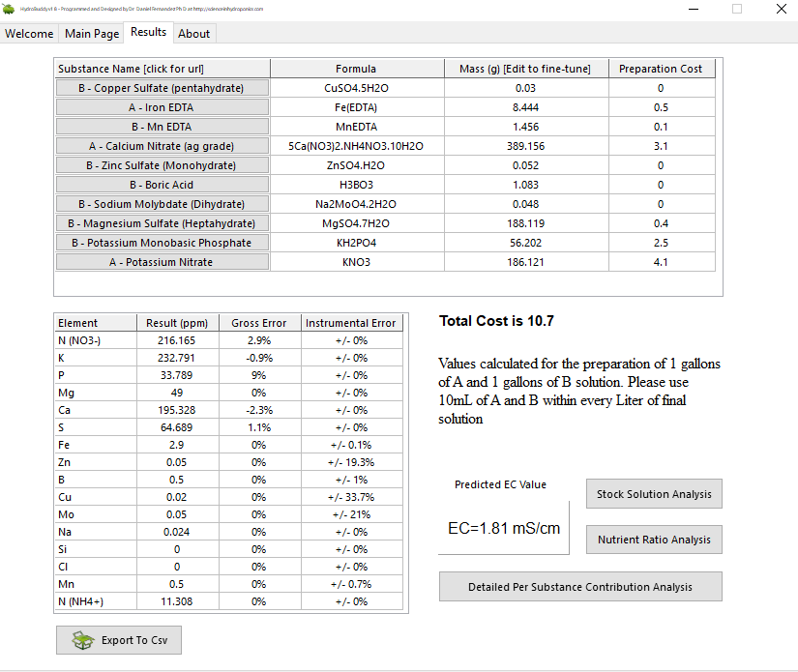
Task: Select the Results tab
Action: pos(148,32)
